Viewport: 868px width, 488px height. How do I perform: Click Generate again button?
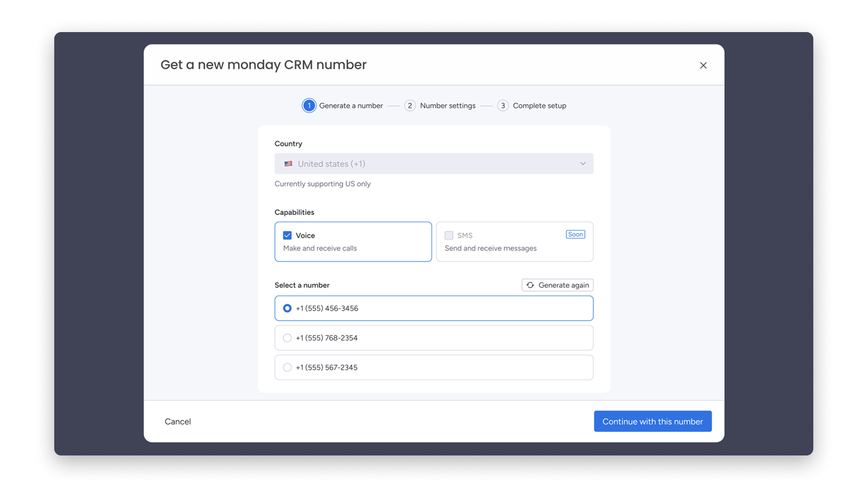557,285
